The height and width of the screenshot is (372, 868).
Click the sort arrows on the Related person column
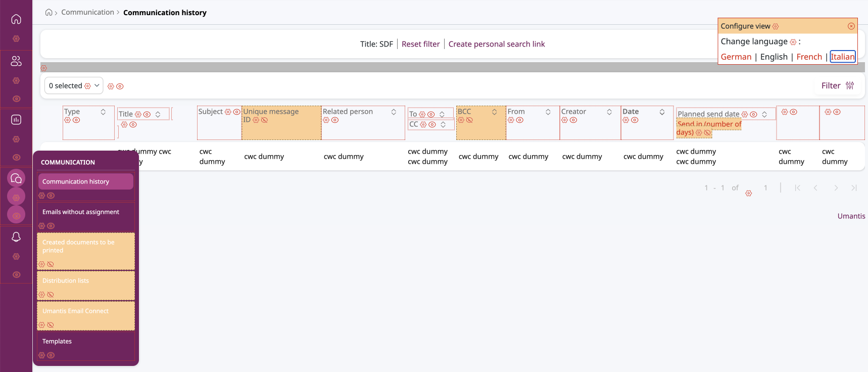point(394,112)
